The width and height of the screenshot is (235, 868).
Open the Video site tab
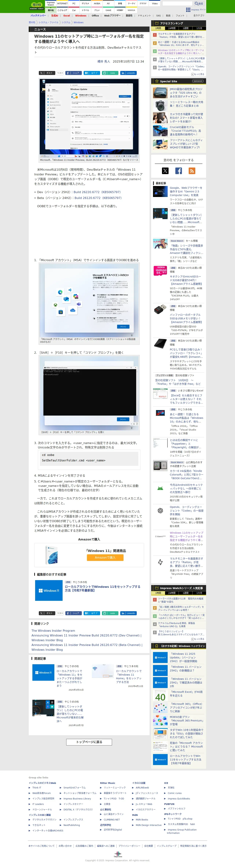click(155, 4)
